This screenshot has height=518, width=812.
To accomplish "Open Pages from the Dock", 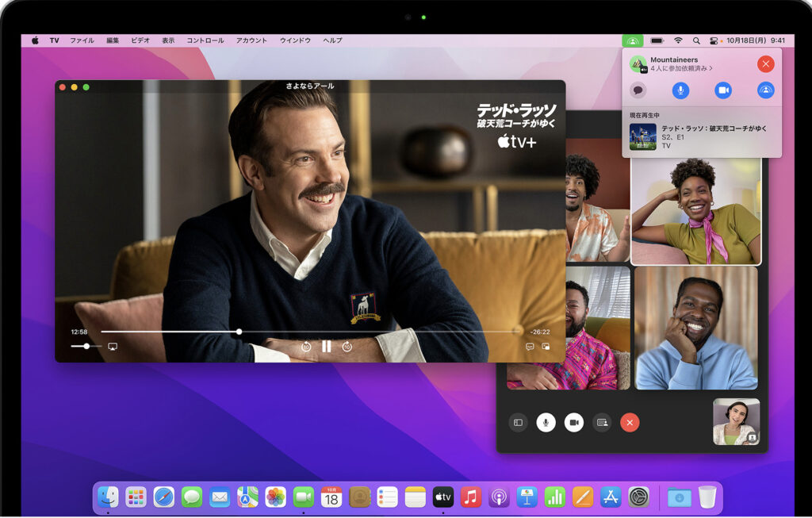I will click(x=583, y=497).
